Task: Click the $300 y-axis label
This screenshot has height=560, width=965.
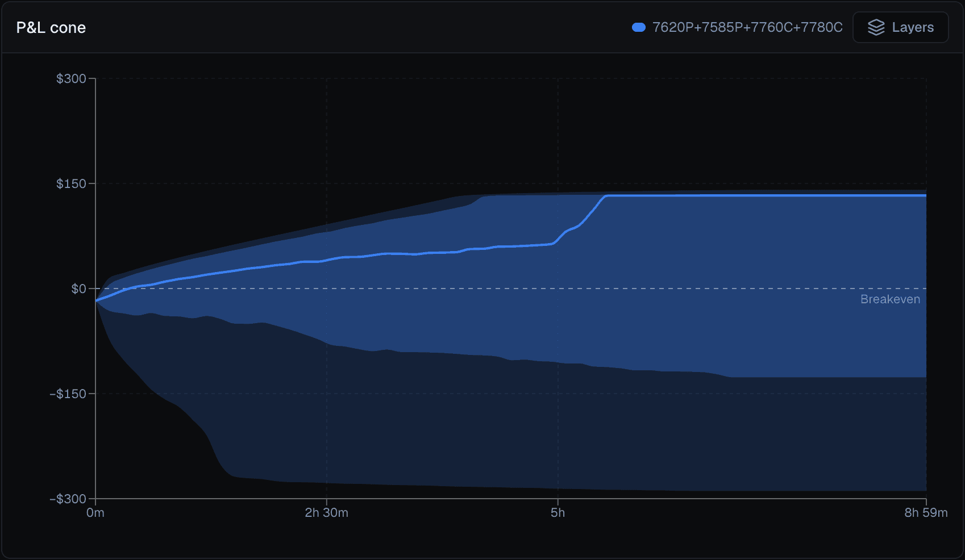Action: (71, 78)
